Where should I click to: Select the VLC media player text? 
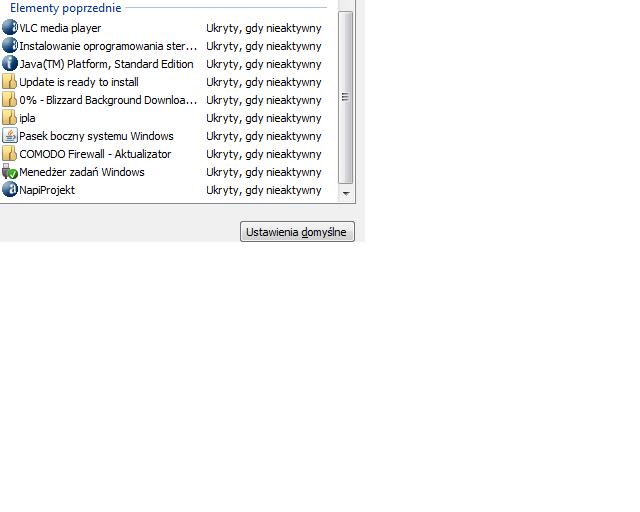[60, 28]
